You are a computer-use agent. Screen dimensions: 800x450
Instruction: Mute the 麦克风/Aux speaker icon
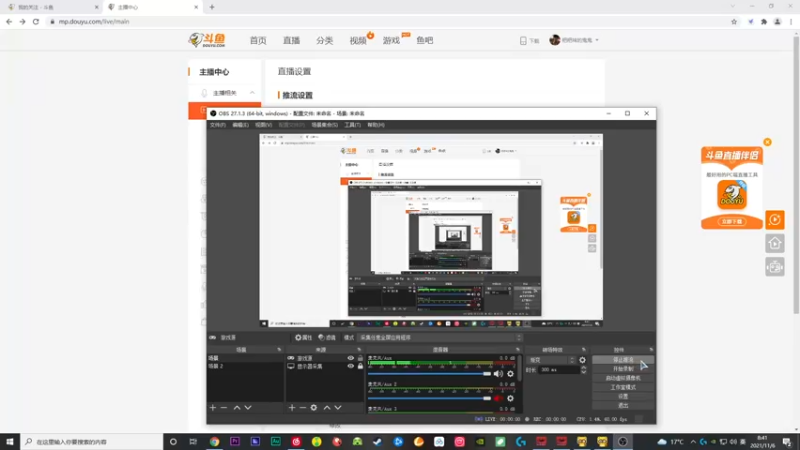498,374
